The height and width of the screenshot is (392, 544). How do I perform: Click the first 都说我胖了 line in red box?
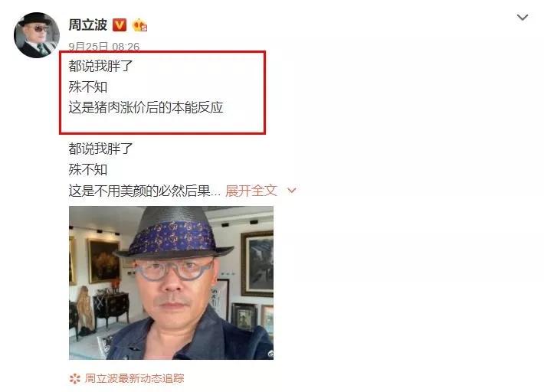[x=100, y=66]
